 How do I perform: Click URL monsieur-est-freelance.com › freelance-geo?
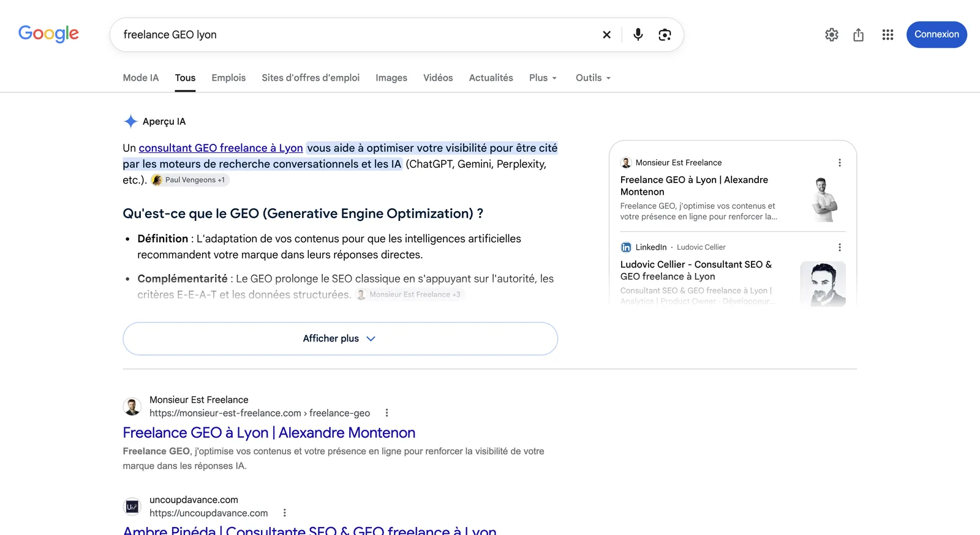tap(260, 413)
